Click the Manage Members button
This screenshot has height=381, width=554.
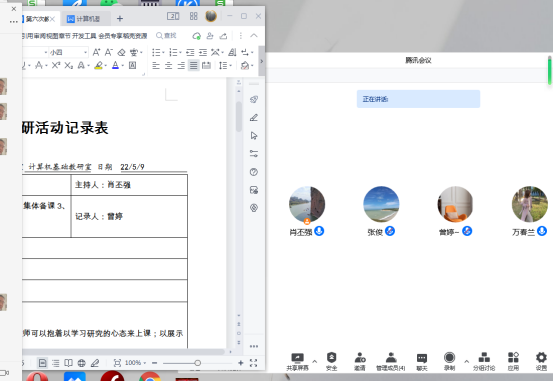(390, 361)
